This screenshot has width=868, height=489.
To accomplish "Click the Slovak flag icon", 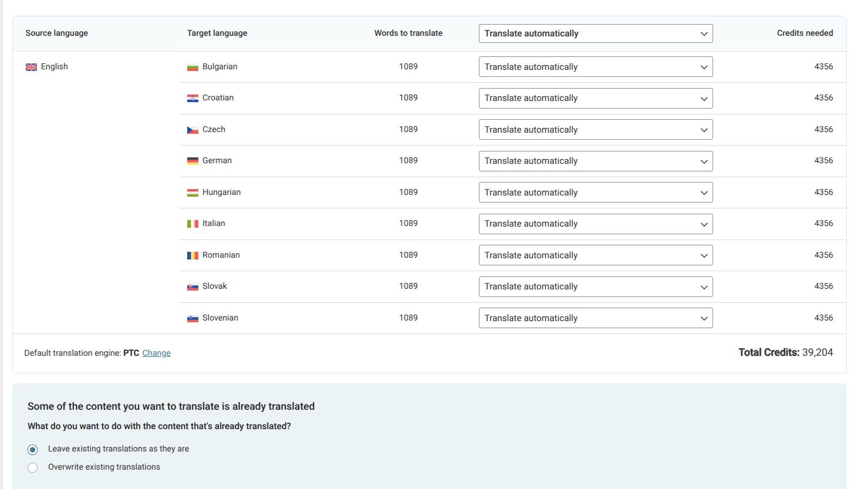I will 192,286.
